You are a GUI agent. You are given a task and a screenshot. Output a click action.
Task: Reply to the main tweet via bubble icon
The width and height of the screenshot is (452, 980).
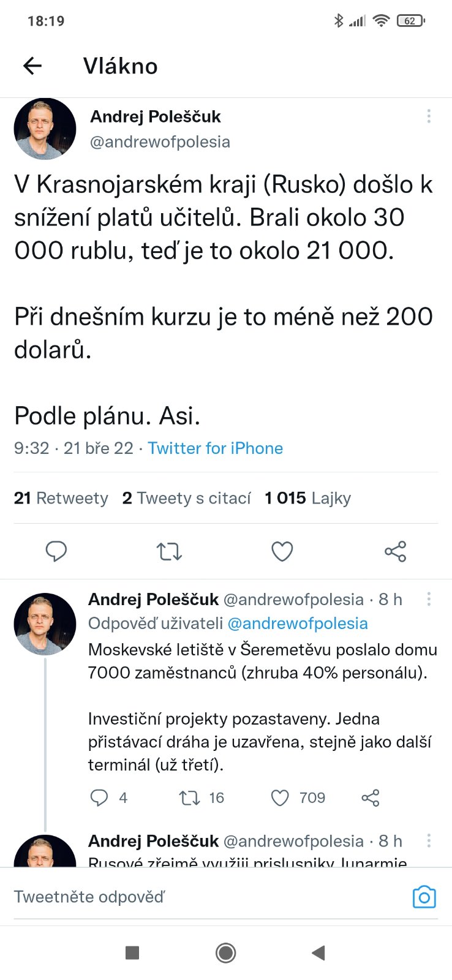tap(56, 551)
